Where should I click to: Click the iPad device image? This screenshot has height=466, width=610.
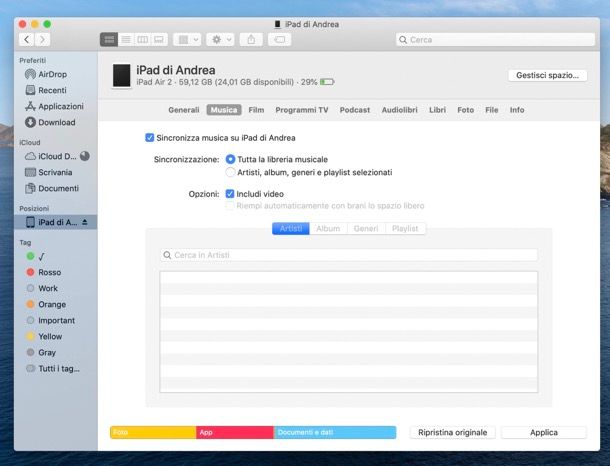[x=121, y=76]
